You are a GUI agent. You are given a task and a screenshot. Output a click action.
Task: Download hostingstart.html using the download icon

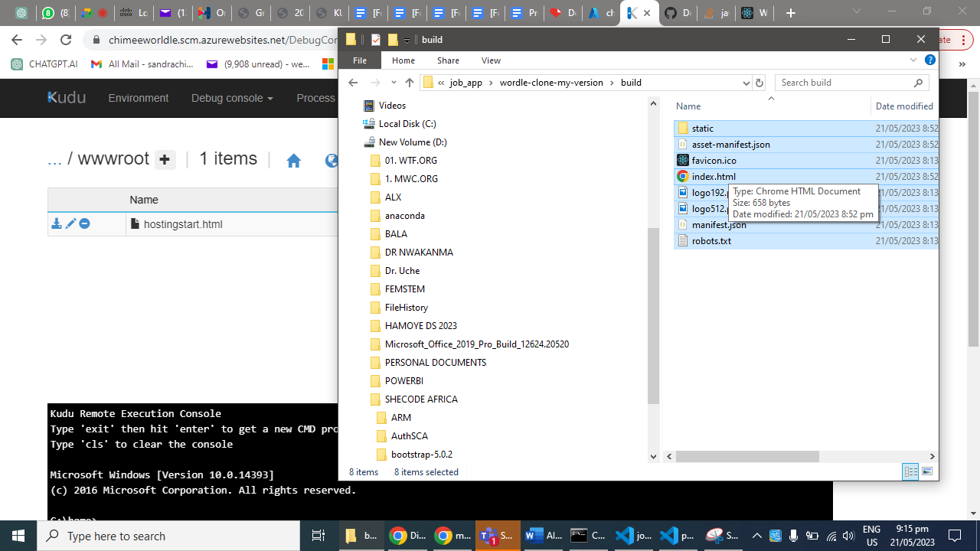coord(56,223)
